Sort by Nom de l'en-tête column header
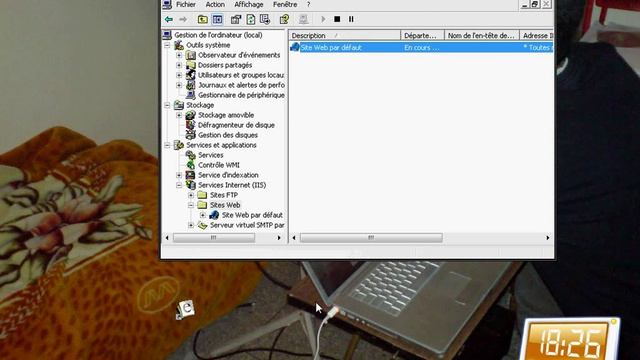The height and width of the screenshot is (360, 640). (482, 36)
